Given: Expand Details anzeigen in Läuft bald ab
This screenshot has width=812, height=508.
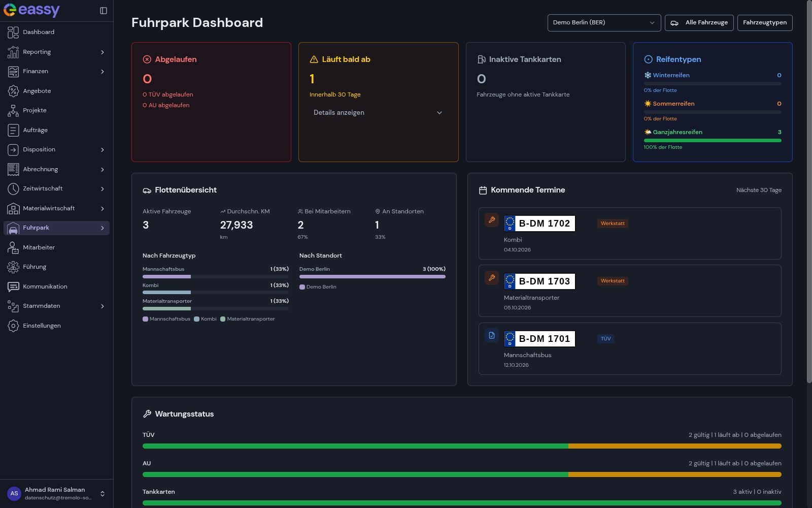Looking at the screenshot, I should tap(378, 113).
